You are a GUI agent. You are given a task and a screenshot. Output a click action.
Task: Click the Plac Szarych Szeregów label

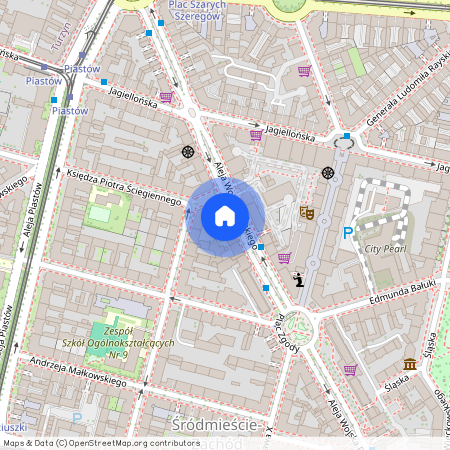tap(197, 10)
